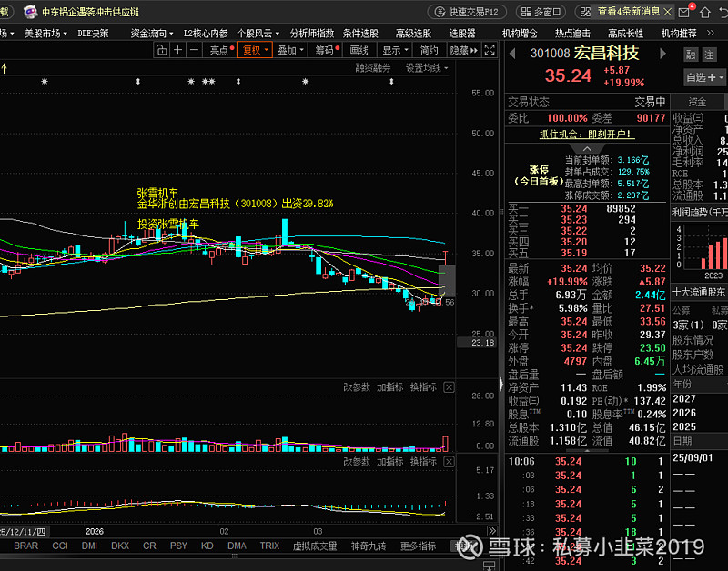Select KD indicator tab
The image size is (728, 571).
tap(207, 546)
